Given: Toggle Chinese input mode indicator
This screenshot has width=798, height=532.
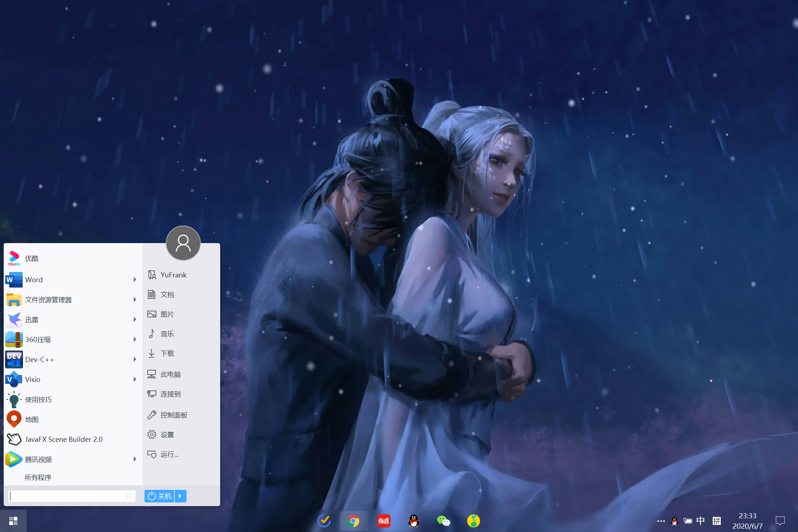Looking at the screenshot, I should pos(700,521).
